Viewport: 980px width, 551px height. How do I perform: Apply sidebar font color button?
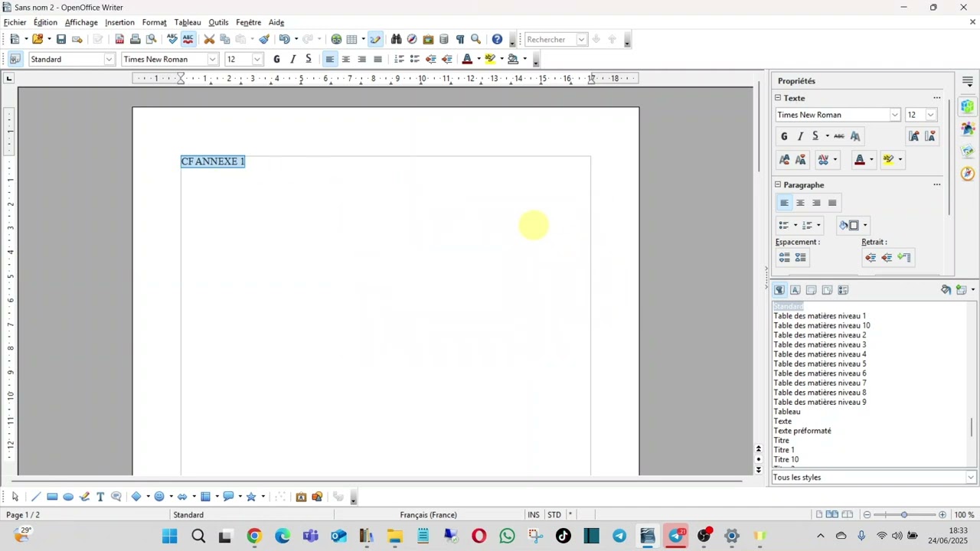860,160
